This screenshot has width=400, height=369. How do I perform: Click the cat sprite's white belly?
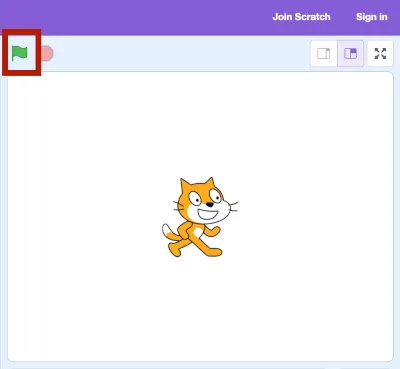198,231
